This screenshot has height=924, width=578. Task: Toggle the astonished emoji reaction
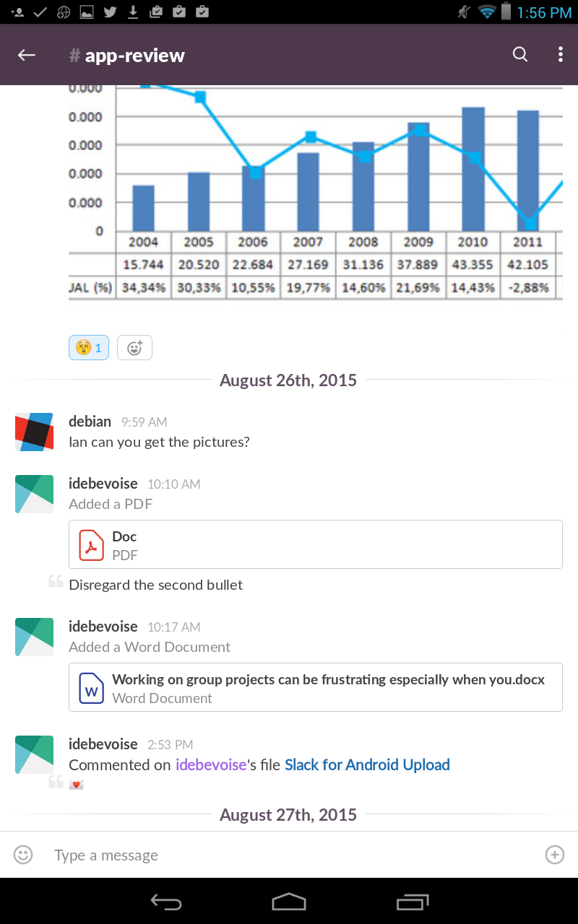coord(89,348)
